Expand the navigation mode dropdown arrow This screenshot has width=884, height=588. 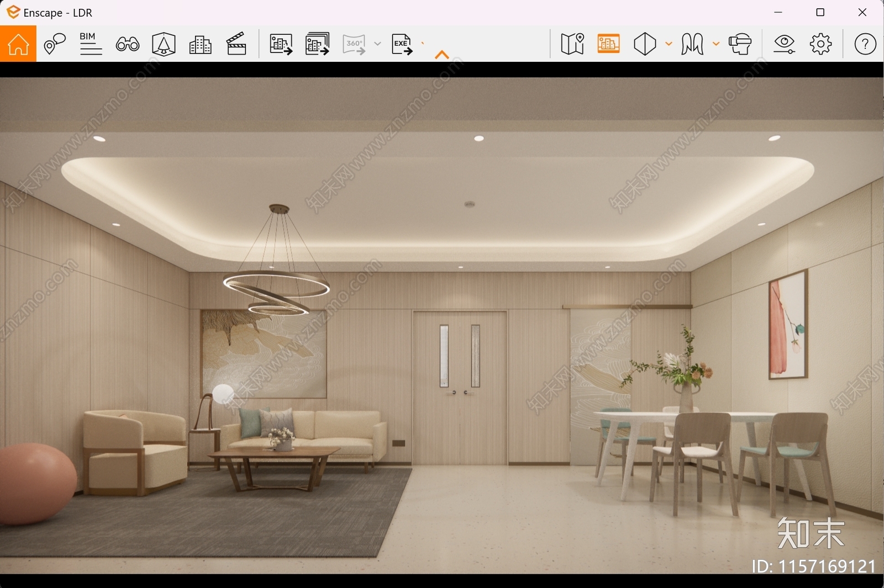point(716,44)
